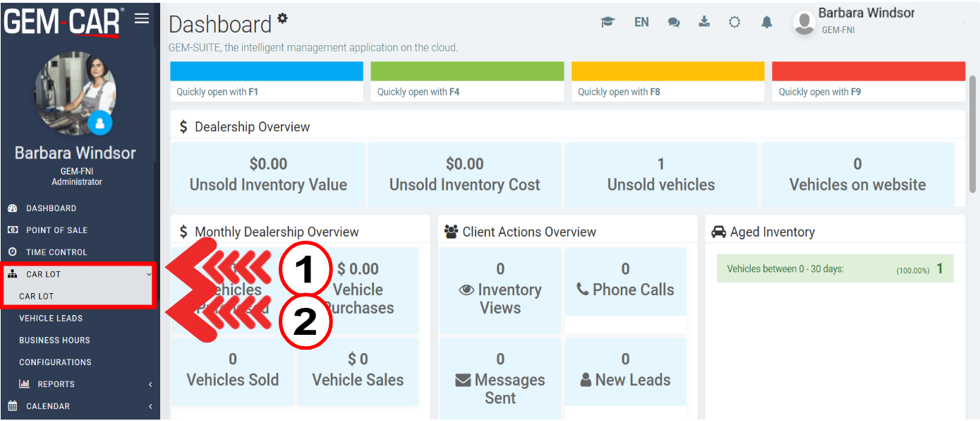Select the Car Lot submenu item
The image size is (980, 421).
tap(37, 297)
